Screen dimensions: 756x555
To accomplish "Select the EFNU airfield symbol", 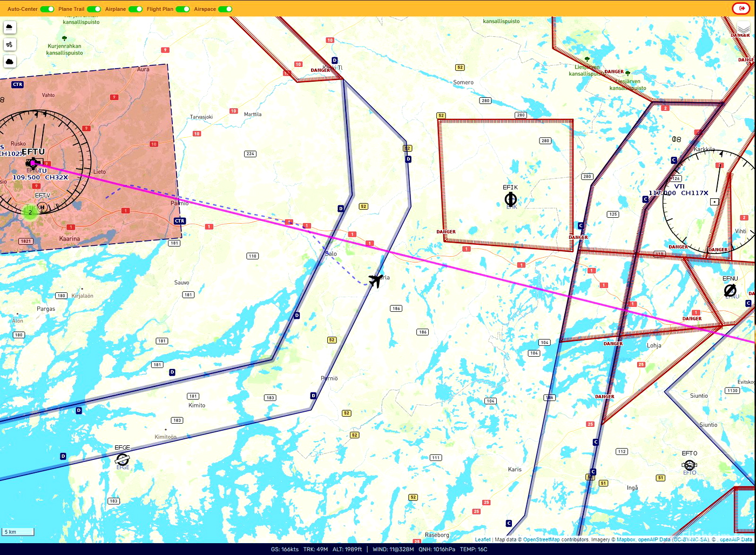I will pos(730,290).
